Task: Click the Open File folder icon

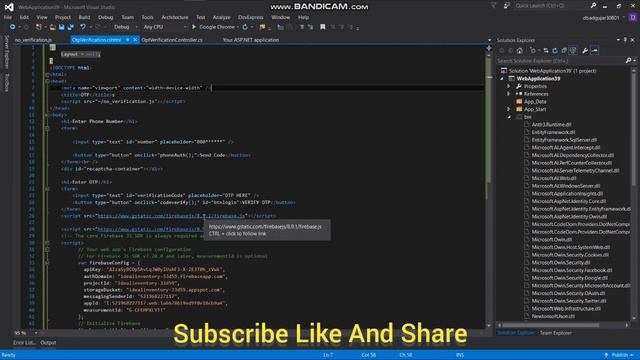Action: tap(52, 27)
